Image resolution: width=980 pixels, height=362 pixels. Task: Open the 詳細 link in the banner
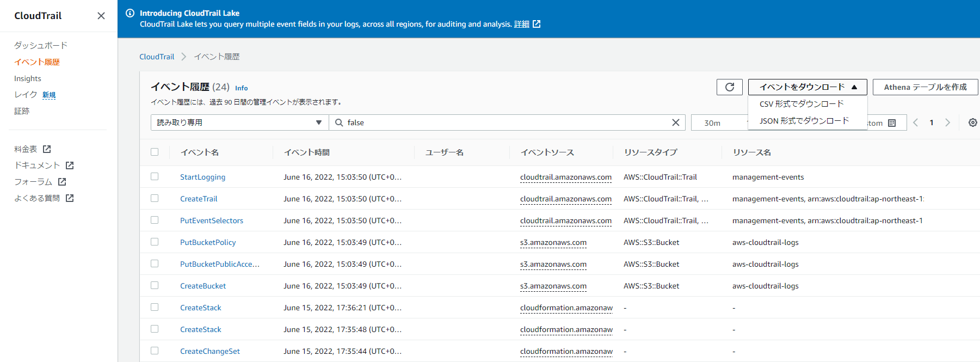pos(521,24)
